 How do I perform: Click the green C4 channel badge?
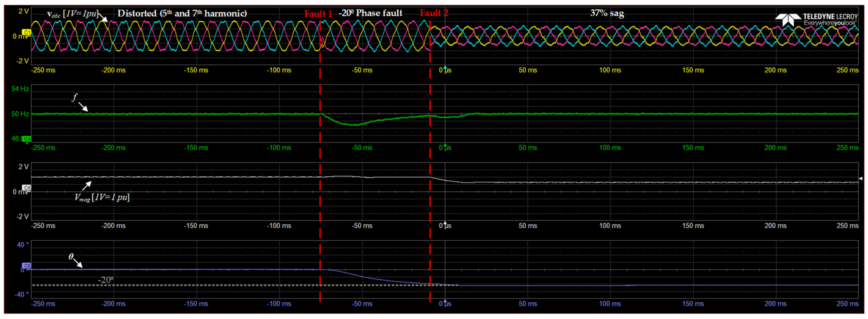(x=27, y=139)
